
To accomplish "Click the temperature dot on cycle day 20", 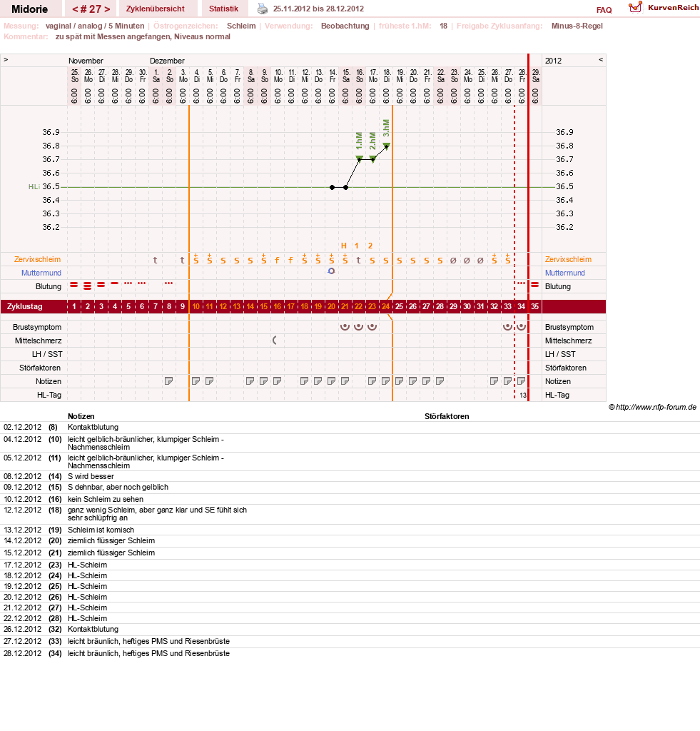I will (x=332, y=188).
